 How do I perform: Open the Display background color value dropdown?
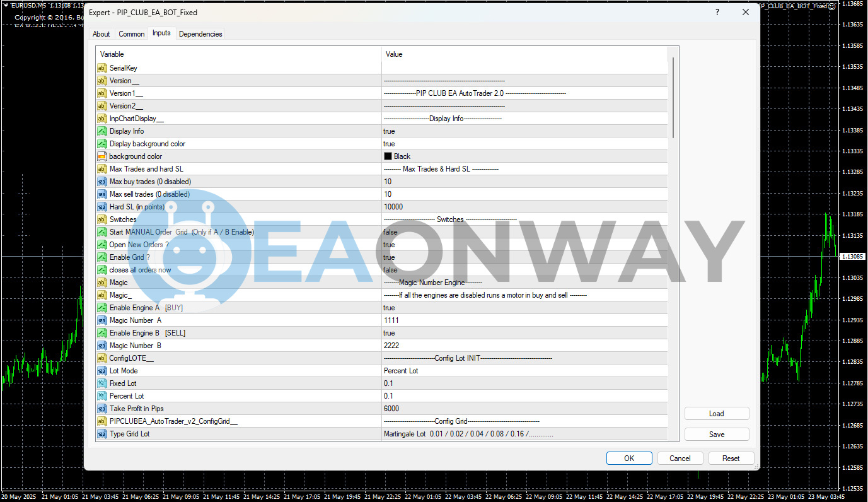(524, 144)
